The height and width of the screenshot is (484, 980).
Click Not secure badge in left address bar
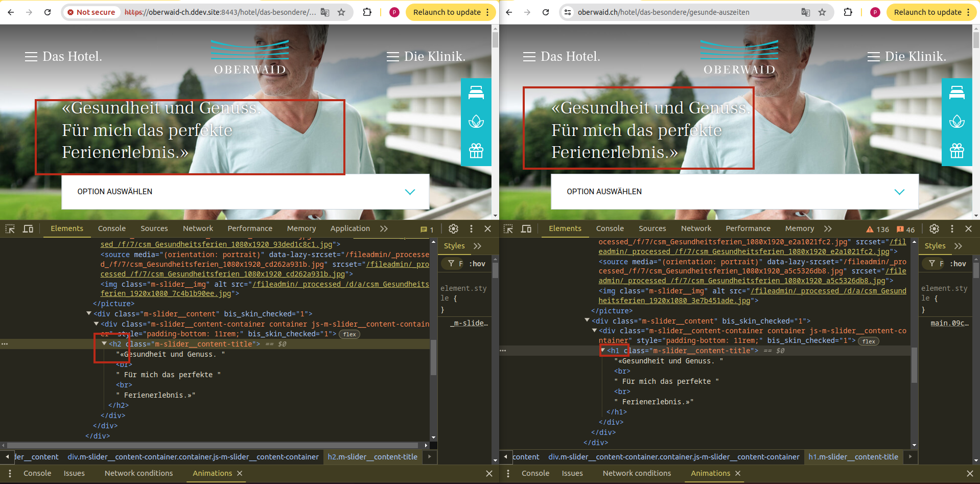91,12
